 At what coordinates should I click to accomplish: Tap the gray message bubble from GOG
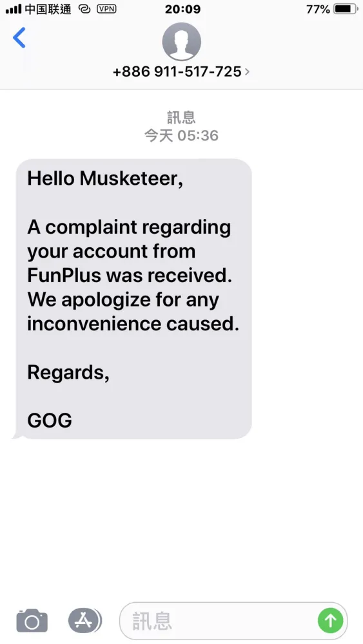[x=133, y=299]
